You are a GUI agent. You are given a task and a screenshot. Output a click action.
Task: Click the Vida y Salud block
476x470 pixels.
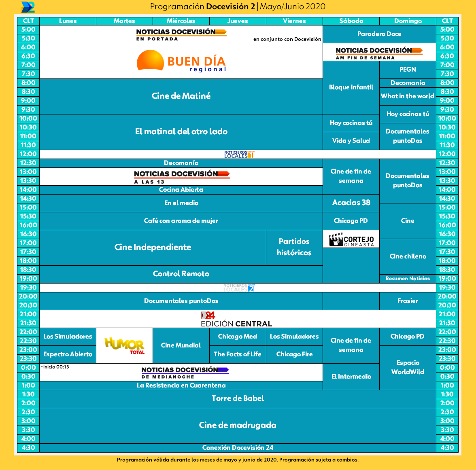coord(351,141)
